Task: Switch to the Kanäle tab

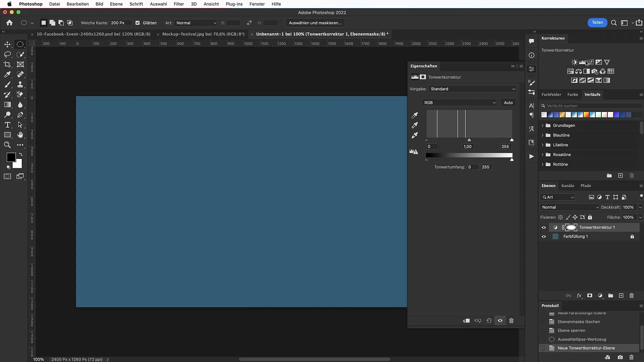Action: click(x=568, y=186)
